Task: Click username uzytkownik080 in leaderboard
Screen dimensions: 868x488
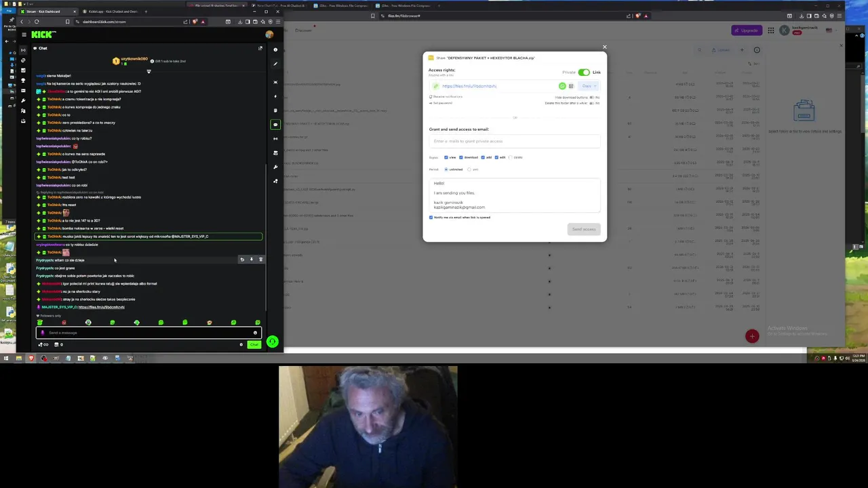Action: (x=134, y=59)
